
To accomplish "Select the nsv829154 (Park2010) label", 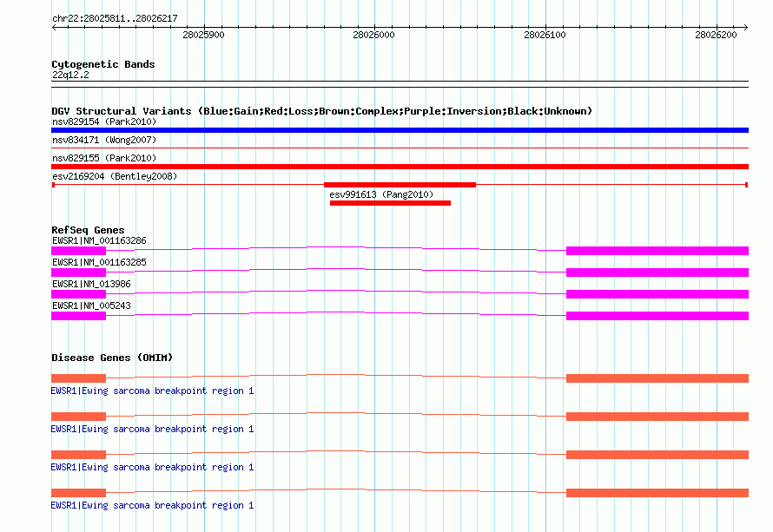I will [x=104, y=122].
